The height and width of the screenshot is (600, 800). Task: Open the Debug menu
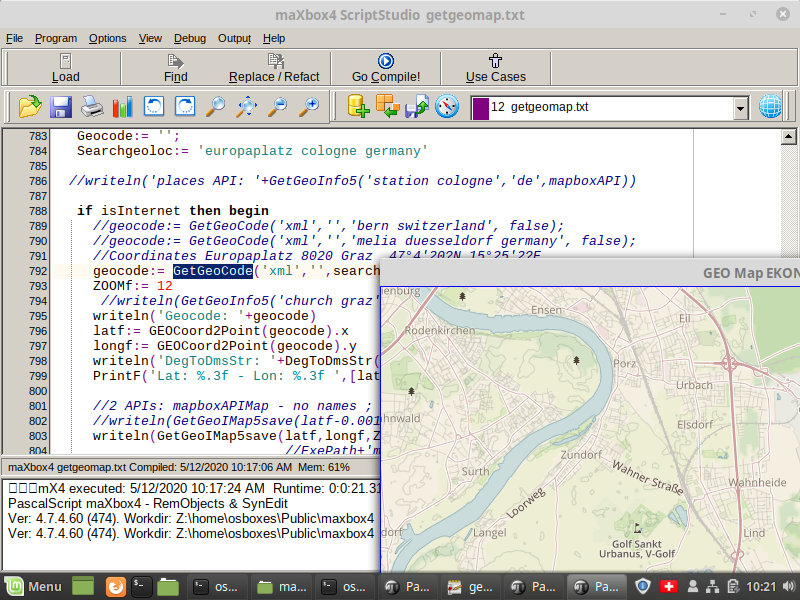190,38
